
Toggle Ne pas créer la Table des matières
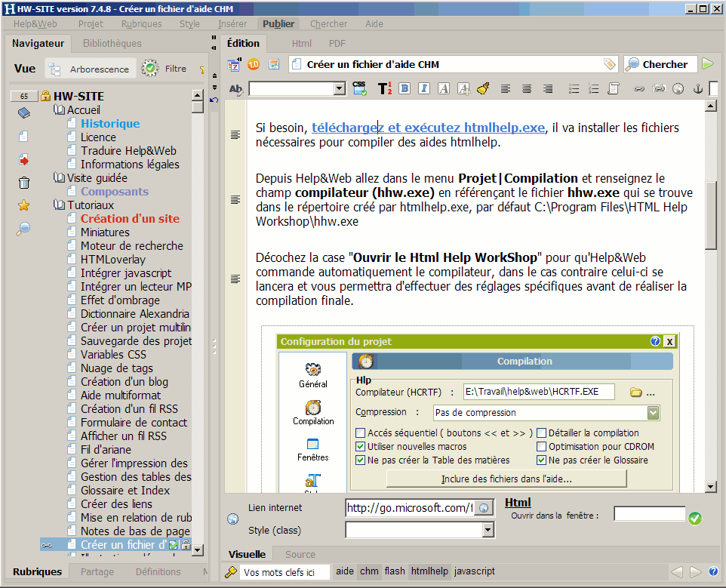coord(360,460)
